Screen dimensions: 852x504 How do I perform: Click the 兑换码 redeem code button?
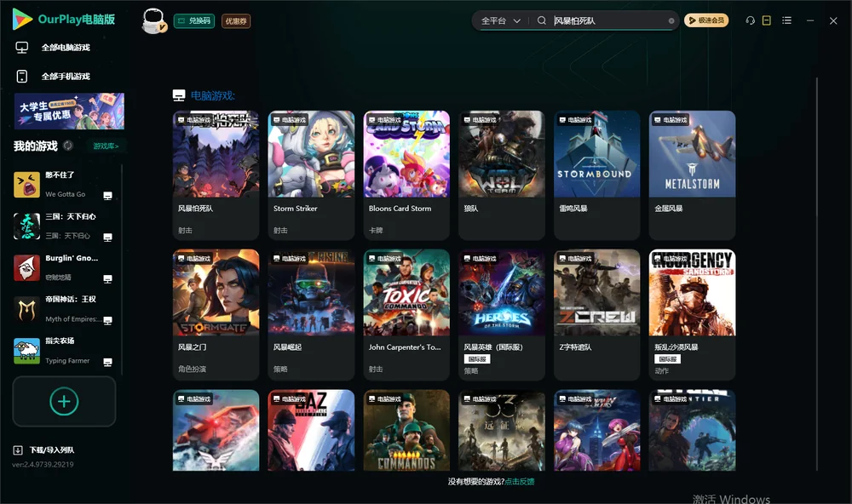[194, 20]
